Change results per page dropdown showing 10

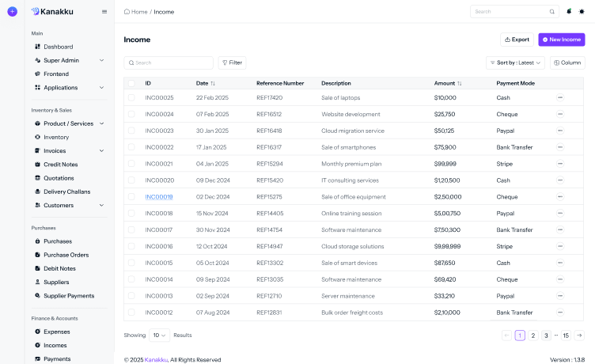pos(159,336)
